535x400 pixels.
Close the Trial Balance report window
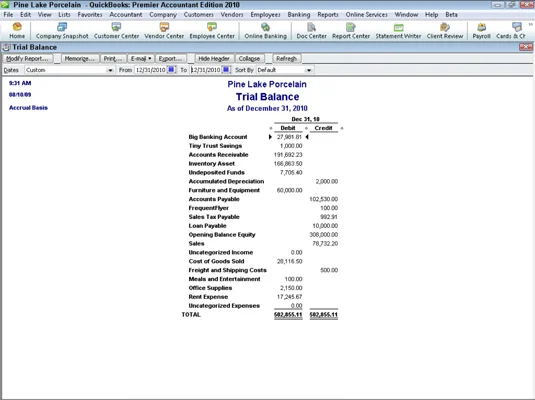click(525, 47)
